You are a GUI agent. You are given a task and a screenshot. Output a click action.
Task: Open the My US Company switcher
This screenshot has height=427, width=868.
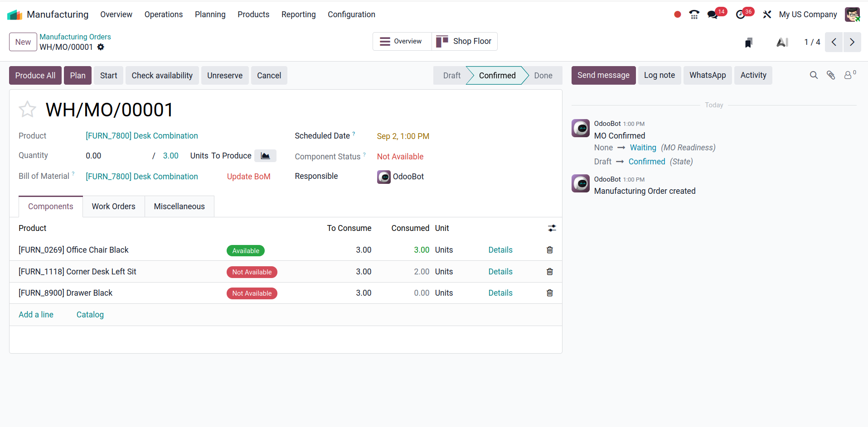(808, 14)
